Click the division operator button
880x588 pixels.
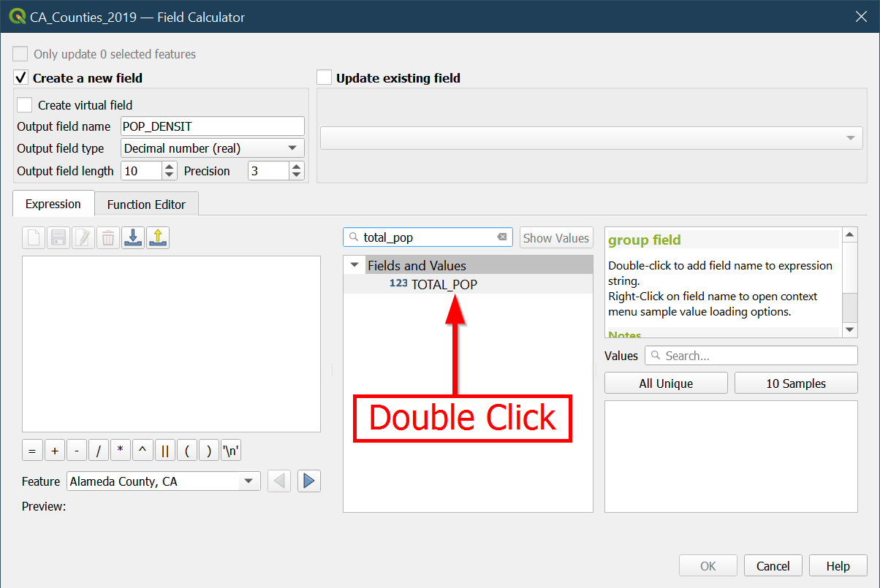99,451
